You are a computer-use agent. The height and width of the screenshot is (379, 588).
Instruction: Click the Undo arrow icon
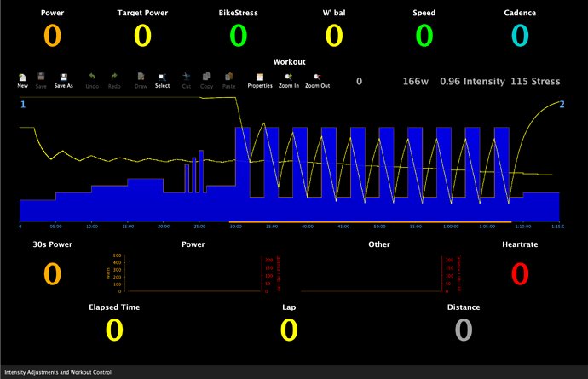tap(92, 77)
